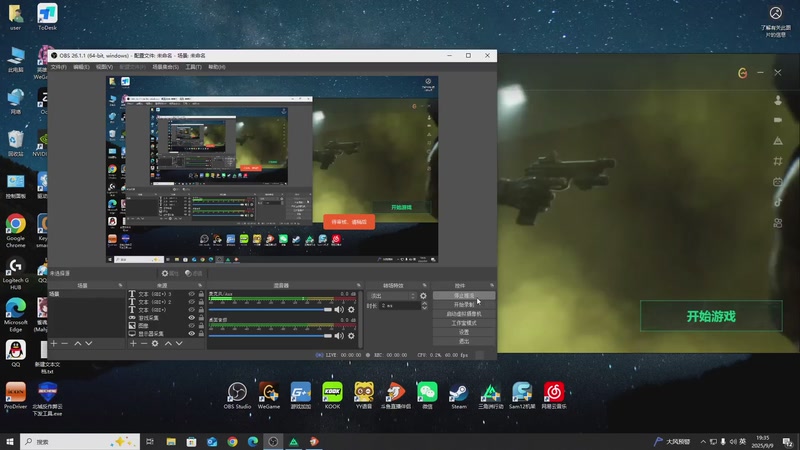This screenshot has height=450, width=800.
Task: Toggle visibility of 显示器采集 source
Action: coord(191,334)
